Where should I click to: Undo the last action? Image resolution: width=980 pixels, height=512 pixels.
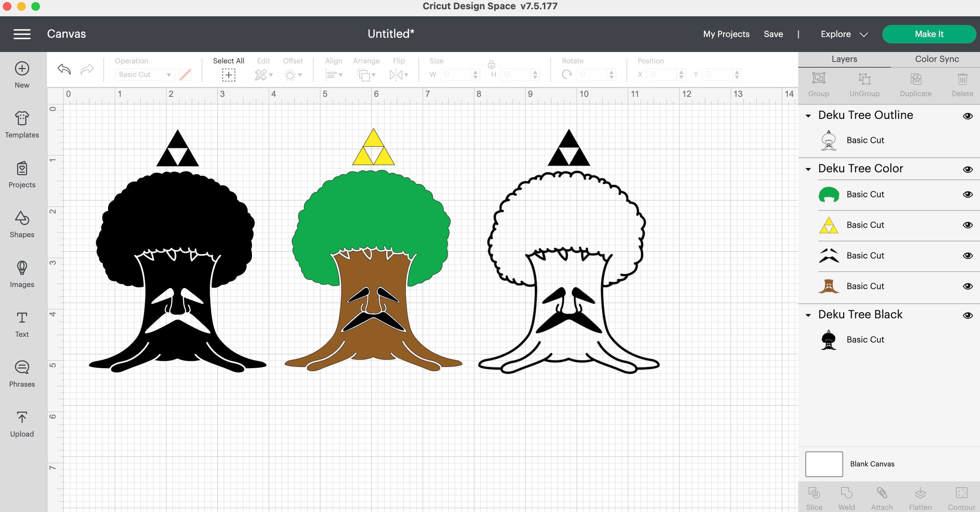click(64, 69)
